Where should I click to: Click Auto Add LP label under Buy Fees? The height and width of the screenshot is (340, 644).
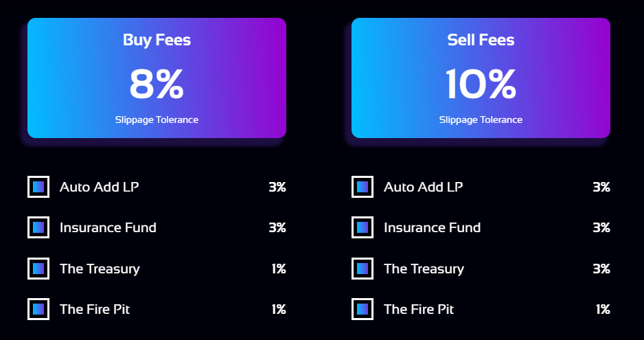[x=100, y=187]
